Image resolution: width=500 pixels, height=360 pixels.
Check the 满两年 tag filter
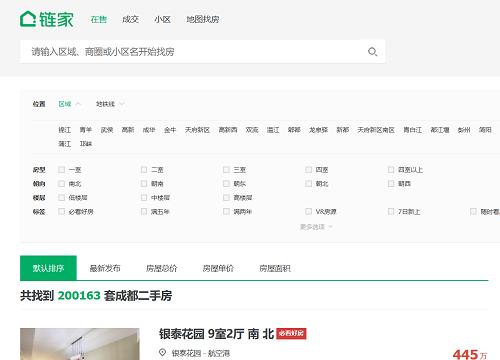pyautogui.click(x=226, y=211)
